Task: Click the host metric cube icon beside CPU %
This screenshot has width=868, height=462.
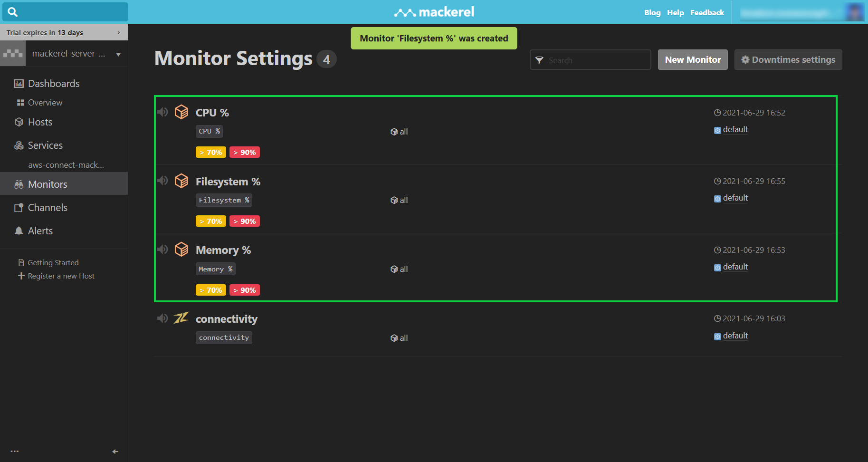Action: tap(181, 112)
